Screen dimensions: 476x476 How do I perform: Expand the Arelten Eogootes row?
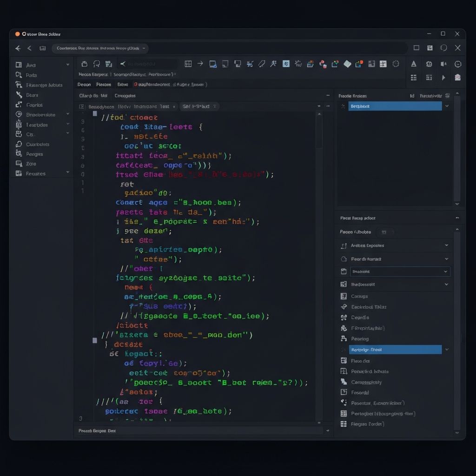[446, 245]
